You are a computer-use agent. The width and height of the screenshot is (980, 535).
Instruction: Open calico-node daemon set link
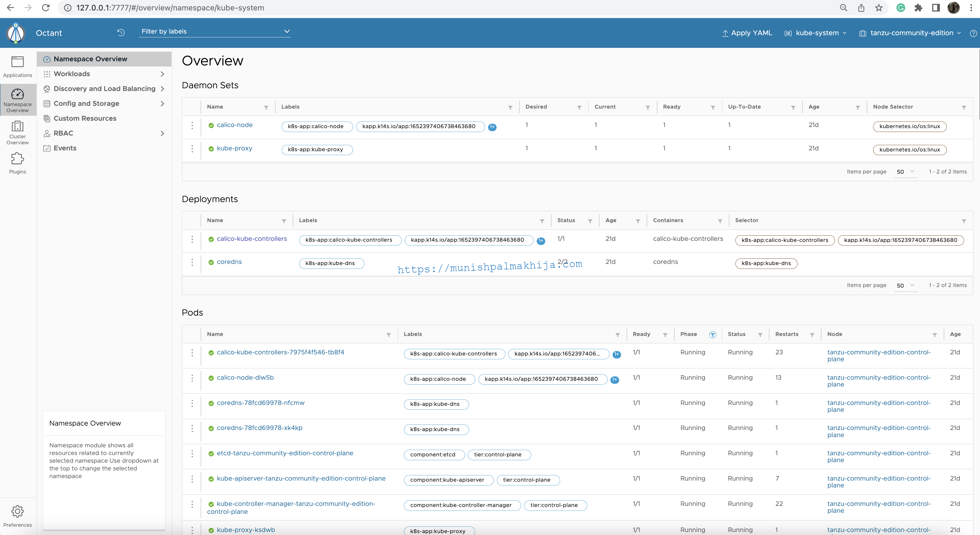point(234,125)
